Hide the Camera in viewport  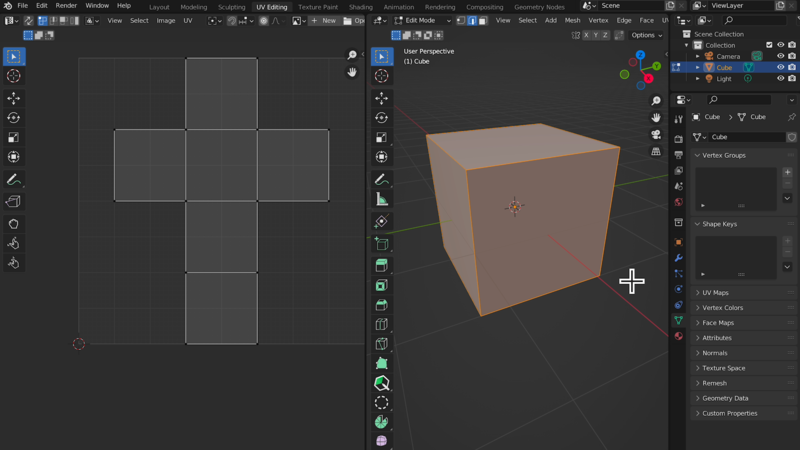tap(781, 56)
